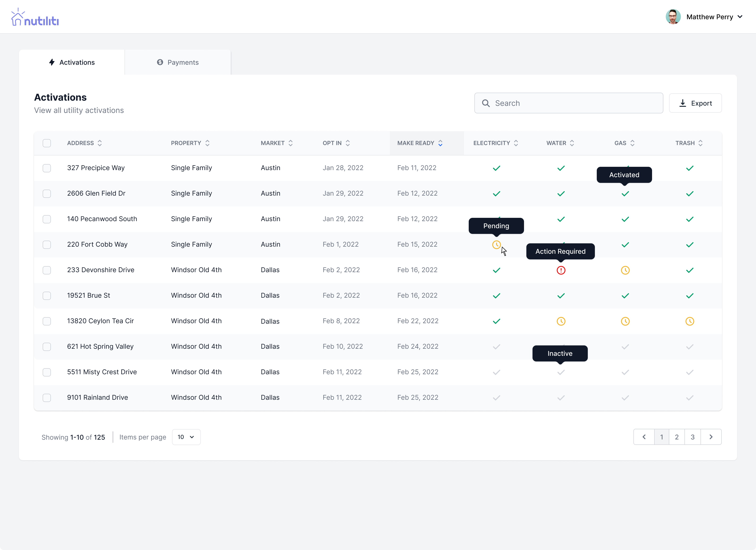Click the nutiliti logo
The width and height of the screenshot is (756, 550).
35,17
